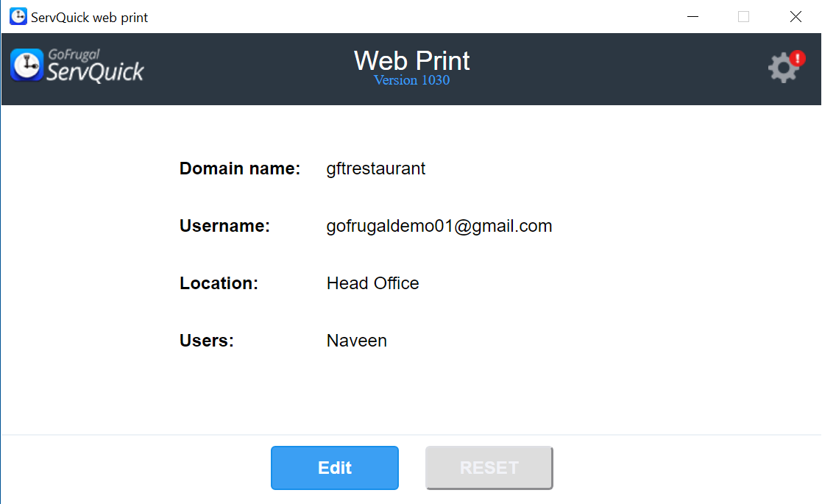Click the Username label

point(225,226)
